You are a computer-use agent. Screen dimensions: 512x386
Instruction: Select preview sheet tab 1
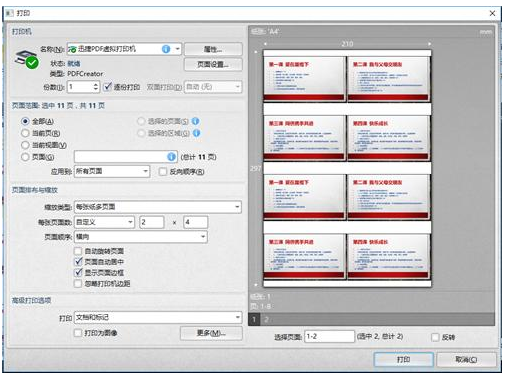[x=254, y=319]
